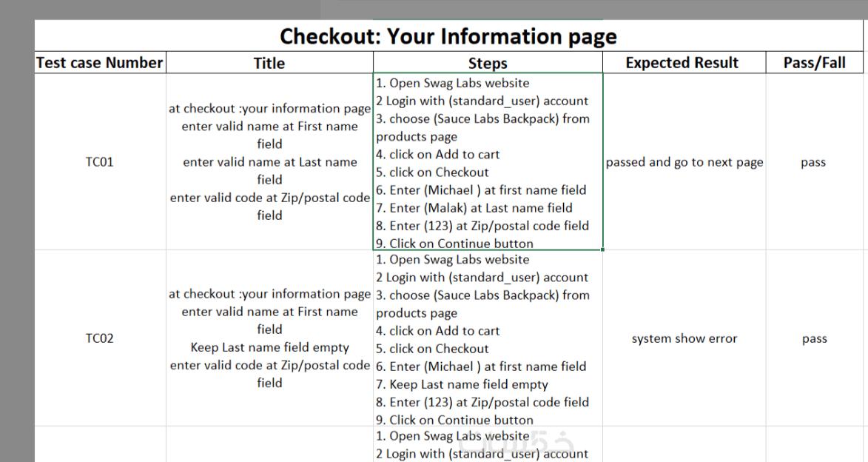The width and height of the screenshot is (868, 462).
Task: Select the "Title" column header cell
Action: point(269,63)
